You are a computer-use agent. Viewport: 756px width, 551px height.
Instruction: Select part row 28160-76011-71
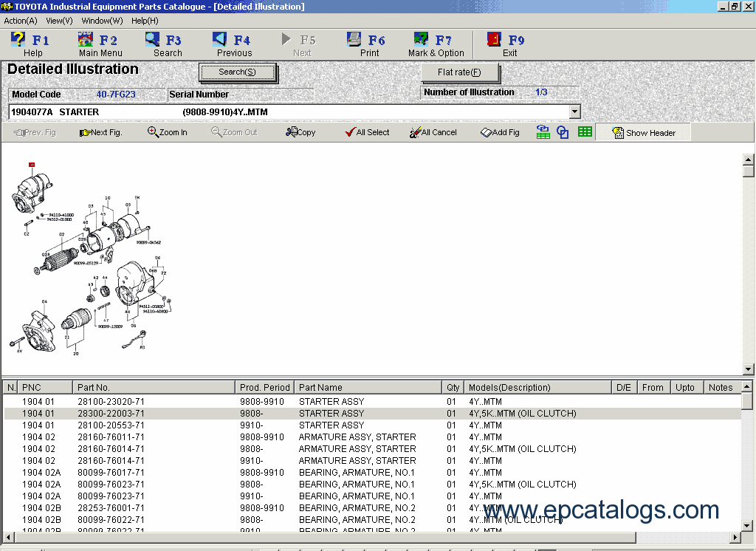tap(372, 437)
